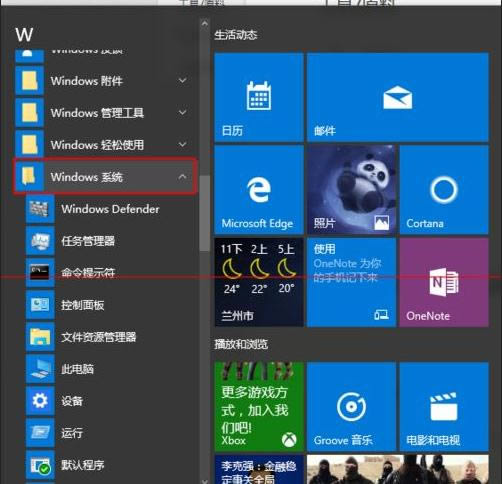Launch the purple OneNote tile
The image size is (502, 484).
(444, 282)
